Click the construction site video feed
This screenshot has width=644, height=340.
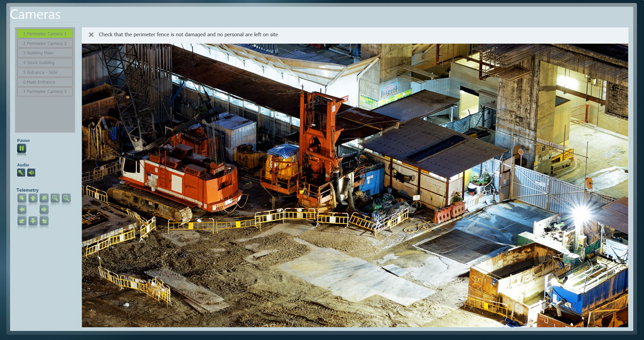pyautogui.click(x=354, y=185)
